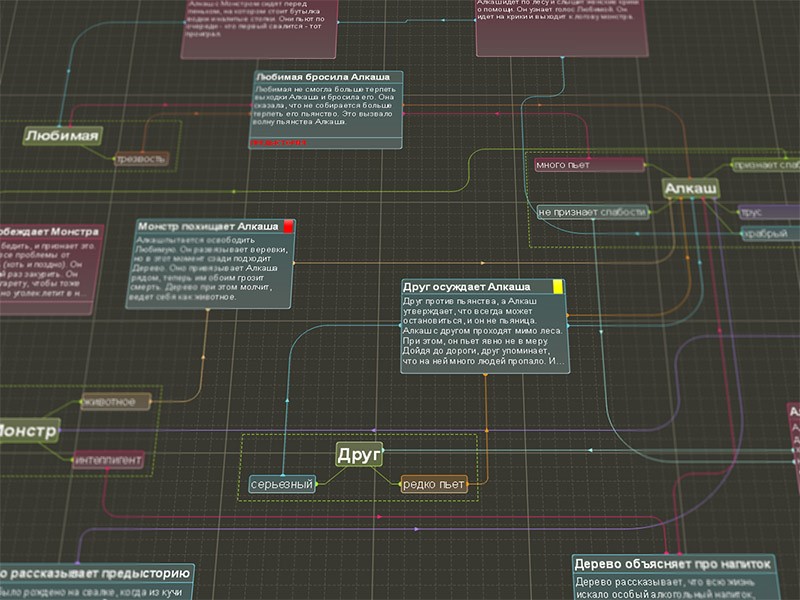The image size is (800, 600).
Task: Click the рассказывает предысторию card title
Action: pos(95,573)
